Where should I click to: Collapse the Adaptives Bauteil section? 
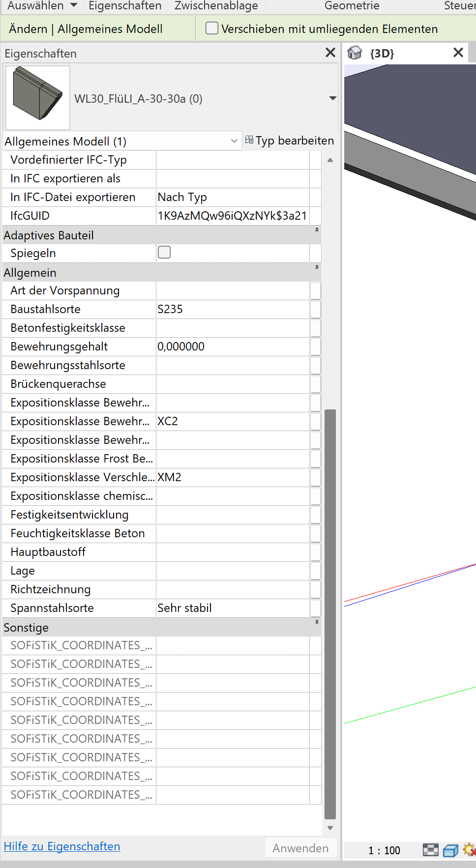pos(317,230)
